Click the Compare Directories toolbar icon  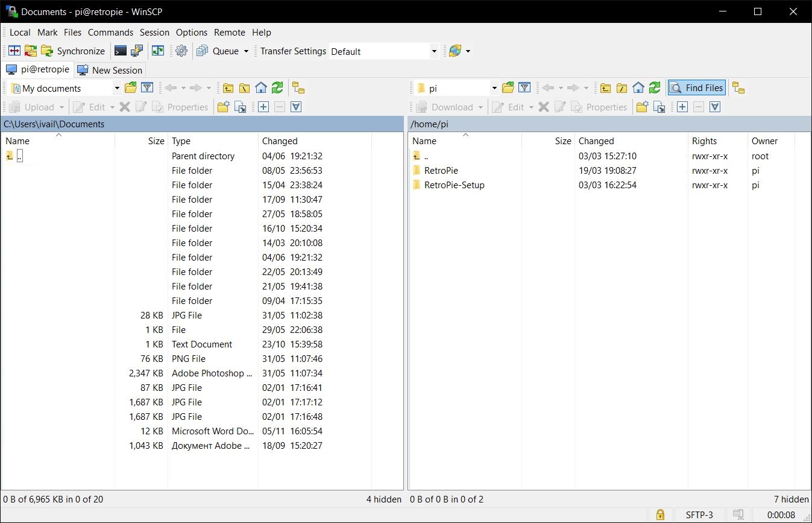[x=14, y=51]
